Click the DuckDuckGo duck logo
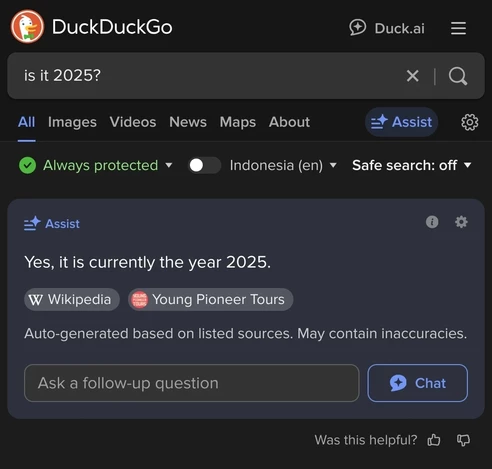Screen dimensions: 492x469 click(x=27, y=27)
